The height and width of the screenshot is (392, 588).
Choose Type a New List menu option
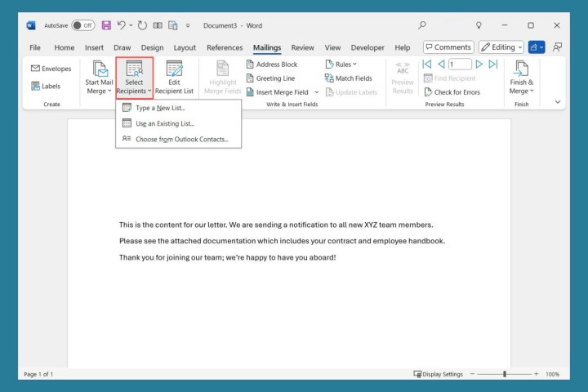pyautogui.click(x=160, y=108)
